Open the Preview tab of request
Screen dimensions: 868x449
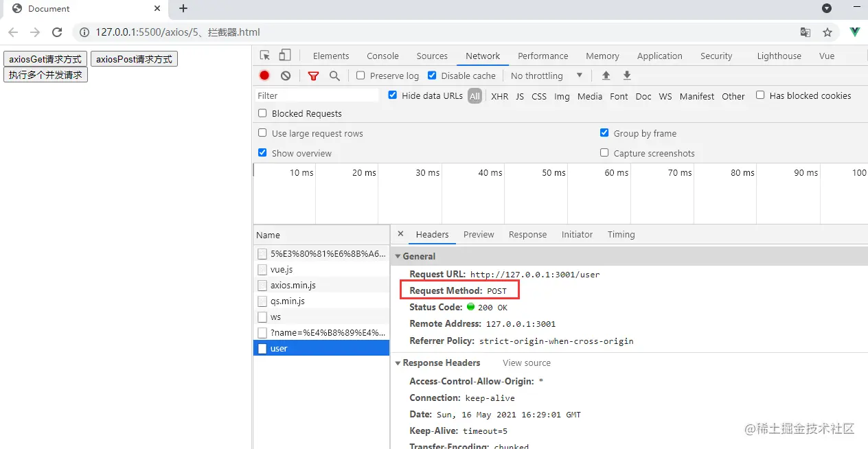pos(479,235)
